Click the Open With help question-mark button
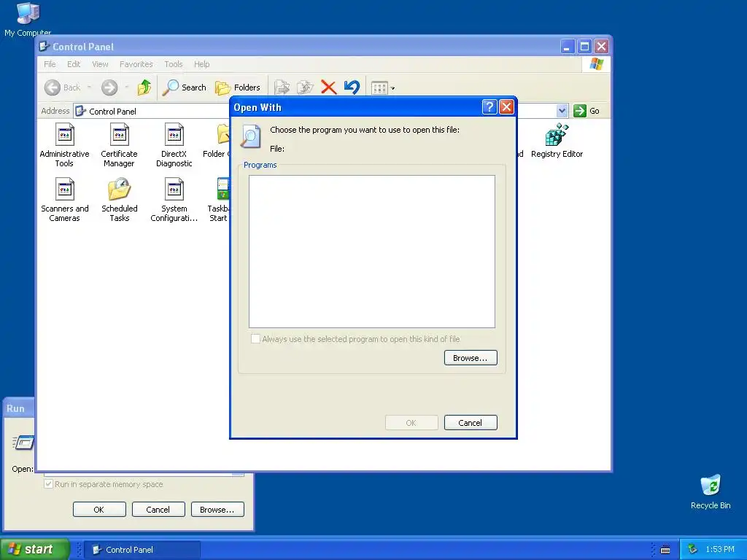Screen dimensions: 747x560 [489, 107]
